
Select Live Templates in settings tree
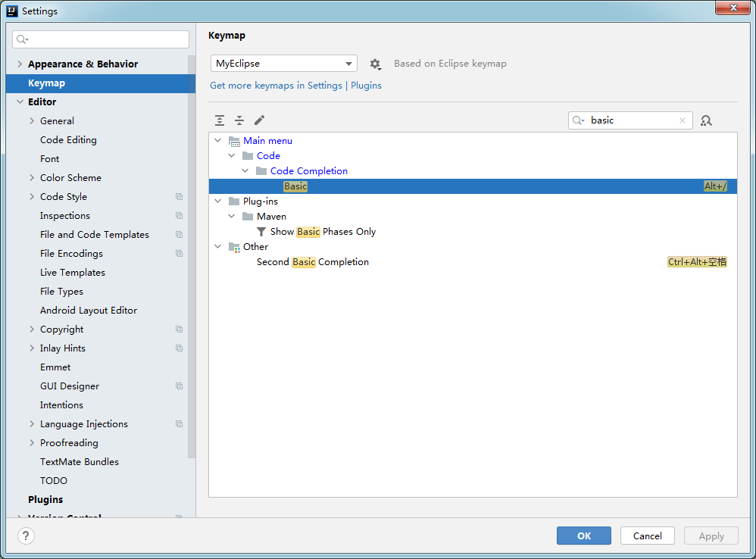pyautogui.click(x=73, y=273)
